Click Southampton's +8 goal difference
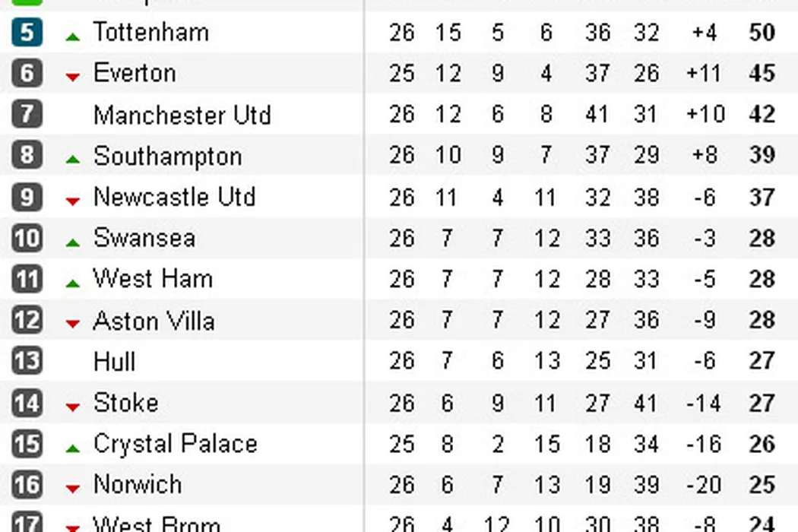Screen dimensions: 798x532 (x=704, y=155)
